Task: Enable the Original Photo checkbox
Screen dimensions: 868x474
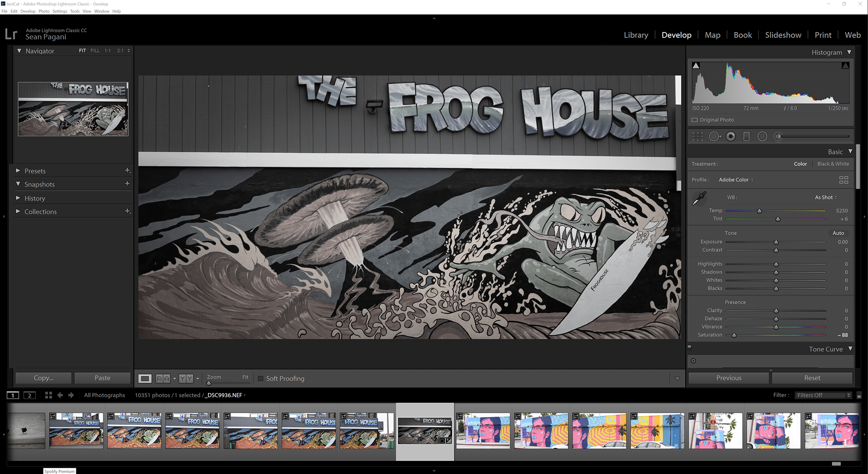Action: click(x=695, y=120)
